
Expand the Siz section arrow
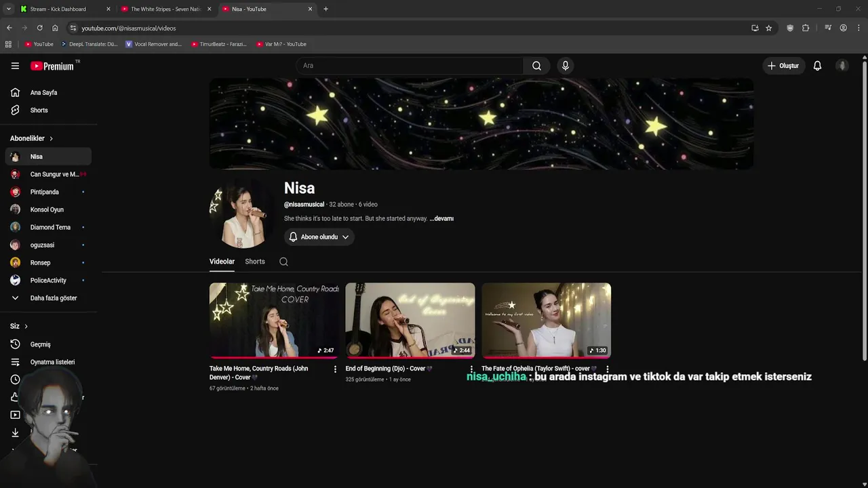26,326
